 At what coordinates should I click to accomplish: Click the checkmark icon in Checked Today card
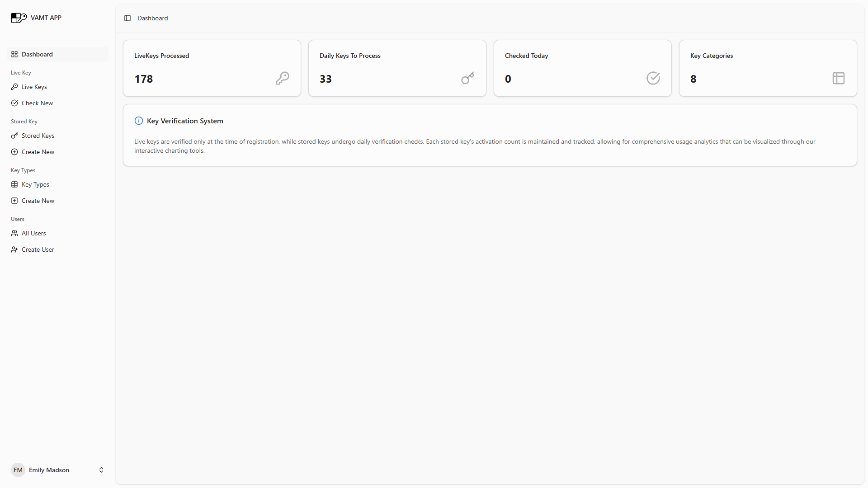click(653, 78)
